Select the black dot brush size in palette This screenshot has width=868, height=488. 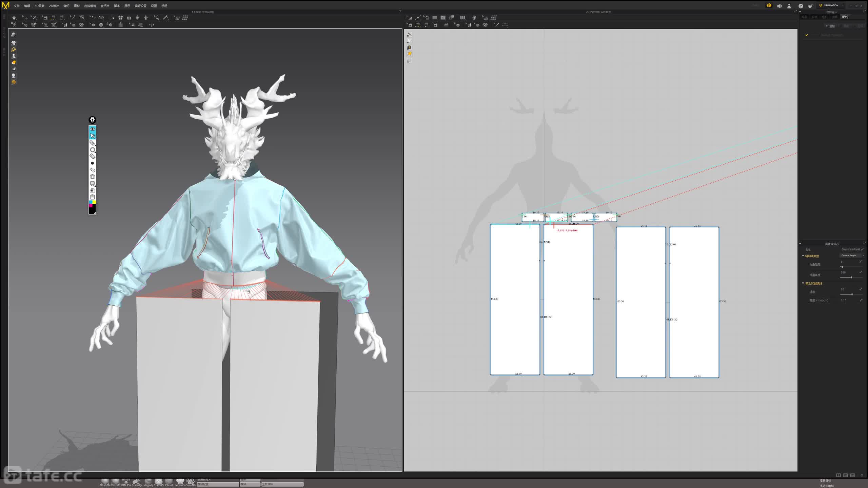point(92,163)
